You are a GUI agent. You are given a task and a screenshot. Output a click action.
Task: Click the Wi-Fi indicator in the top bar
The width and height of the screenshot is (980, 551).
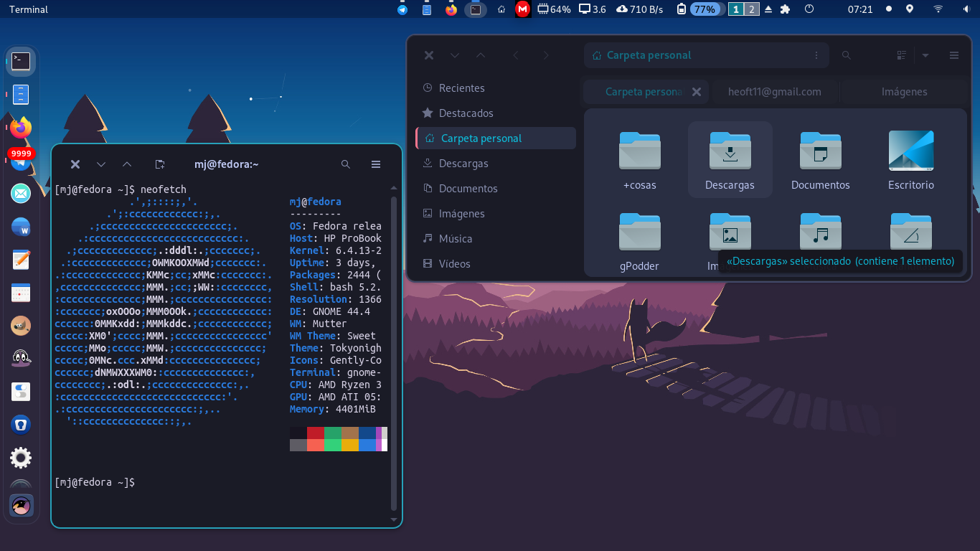[x=938, y=9]
